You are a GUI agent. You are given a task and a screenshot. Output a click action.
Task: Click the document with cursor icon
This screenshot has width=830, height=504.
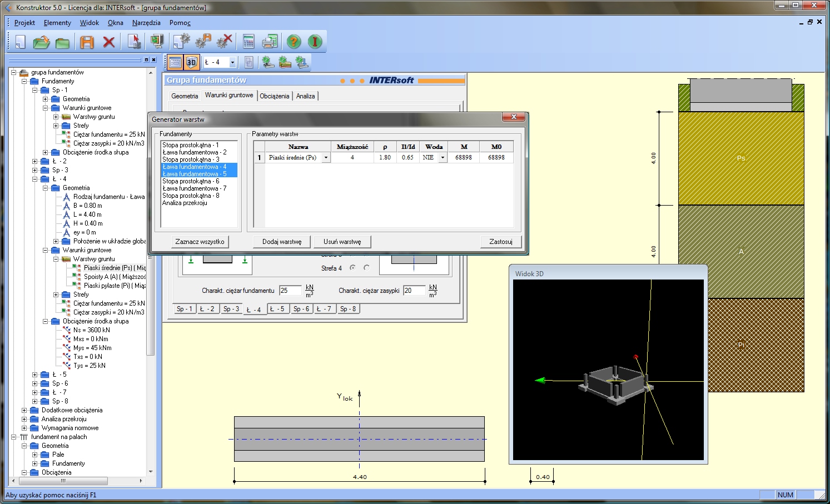pos(134,42)
